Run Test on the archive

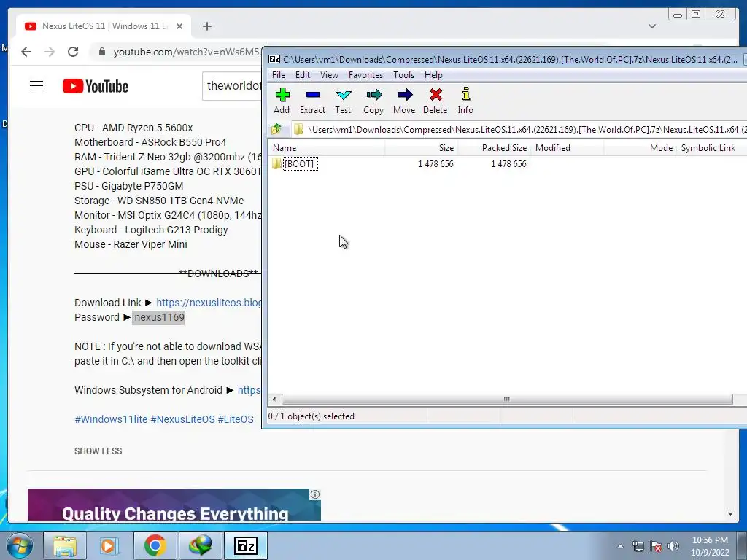click(x=343, y=101)
